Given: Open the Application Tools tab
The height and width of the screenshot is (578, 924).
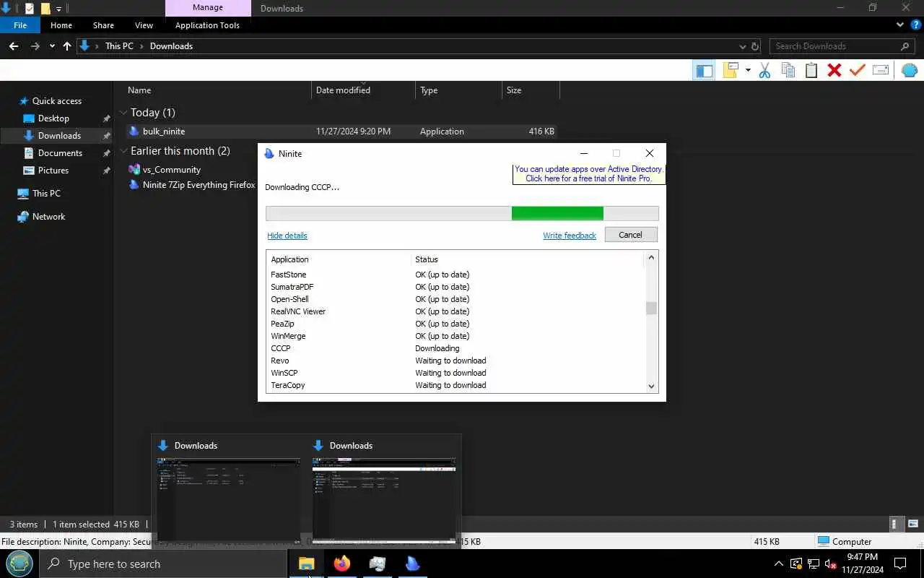Looking at the screenshot, I should pyautogui.click(x=207, y=25).
